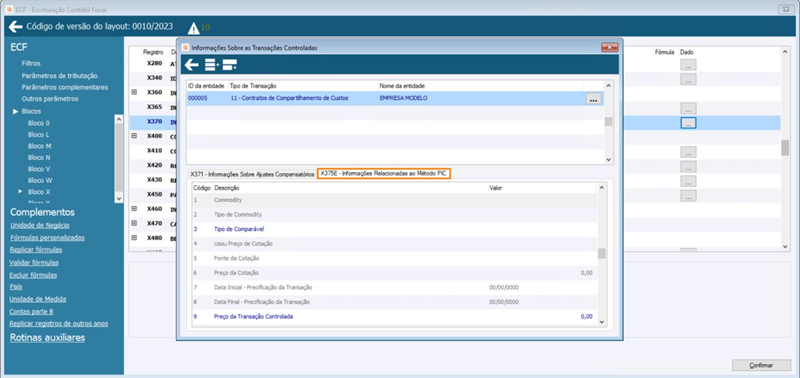Screen dimensions: 800x378
Task: Open the Contas parte B link
Action: (31, 312)
